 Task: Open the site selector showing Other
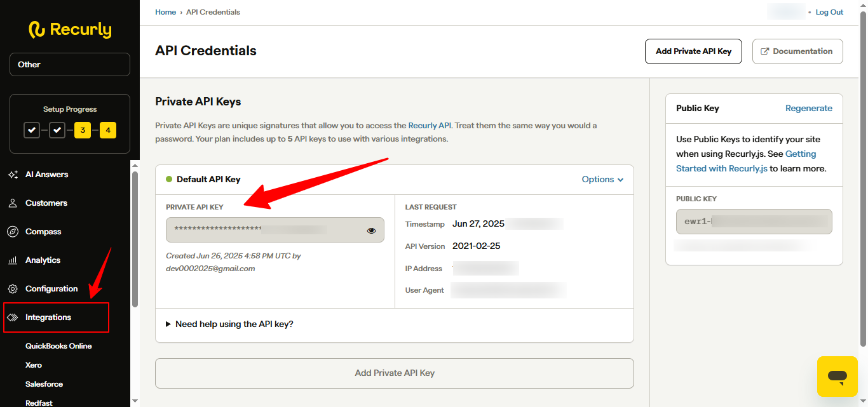[x=70, y=65]
